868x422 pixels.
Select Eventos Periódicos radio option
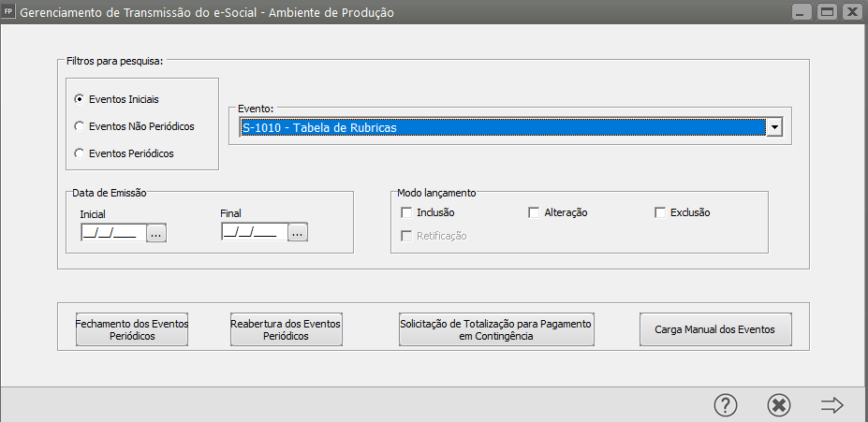pyautogui.click(x=80, y=153)
